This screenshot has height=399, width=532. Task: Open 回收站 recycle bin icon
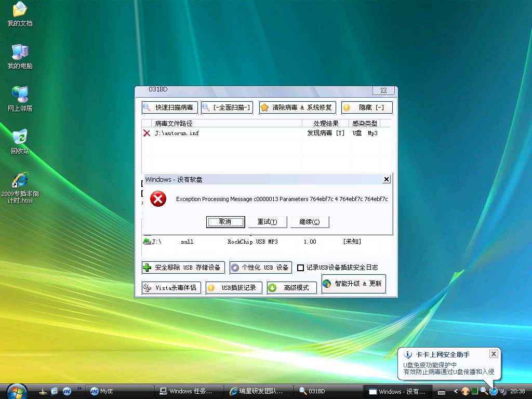[20, 141]
